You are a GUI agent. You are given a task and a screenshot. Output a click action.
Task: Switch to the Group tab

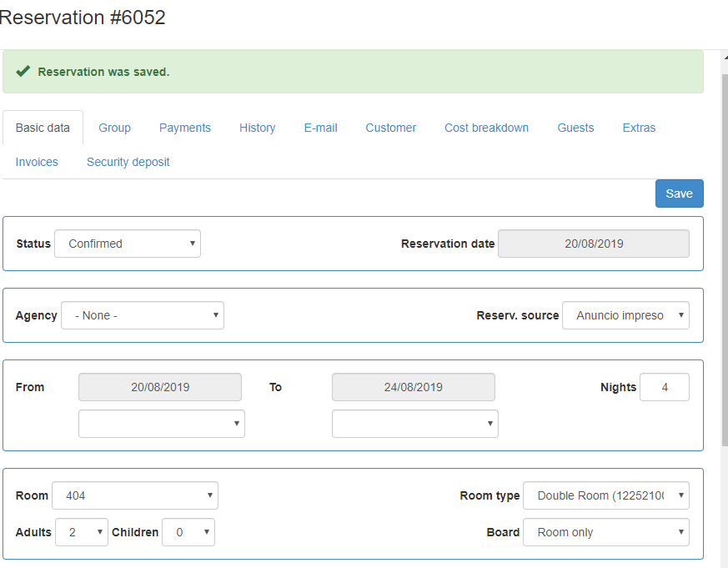pos(114,128)
